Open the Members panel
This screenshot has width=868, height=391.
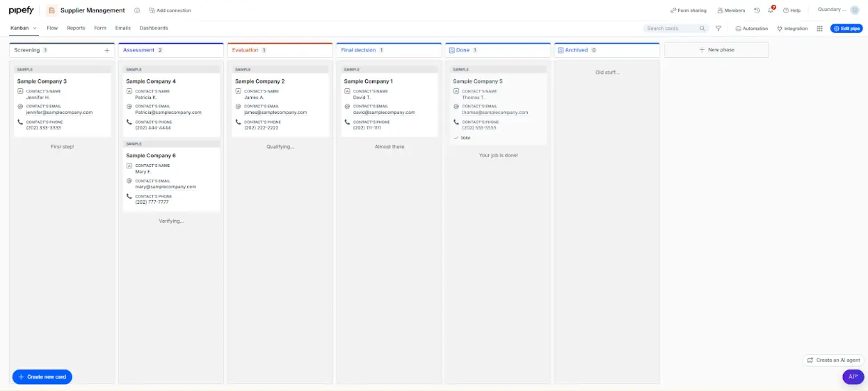(731, 10)
